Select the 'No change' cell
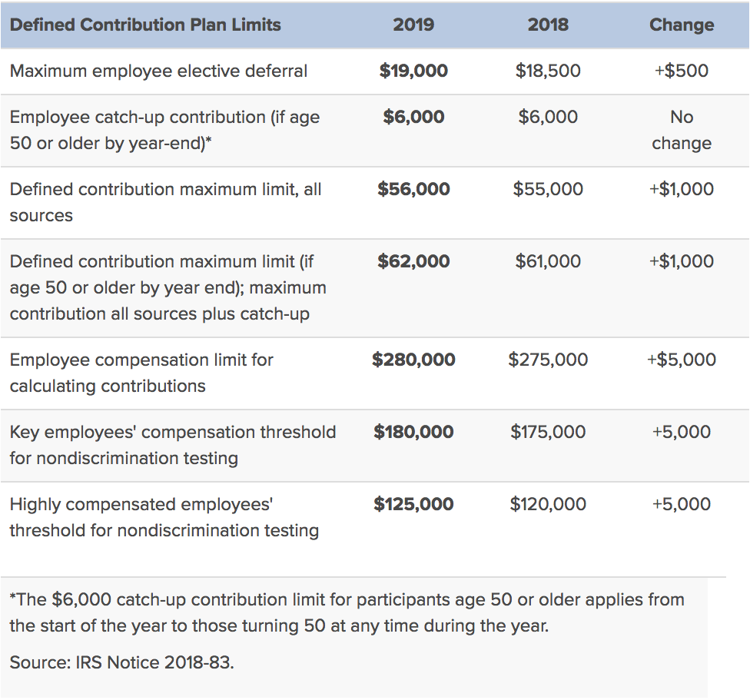Image resolution: width=750 pixels, height=700 pixels. pos(682,130)
